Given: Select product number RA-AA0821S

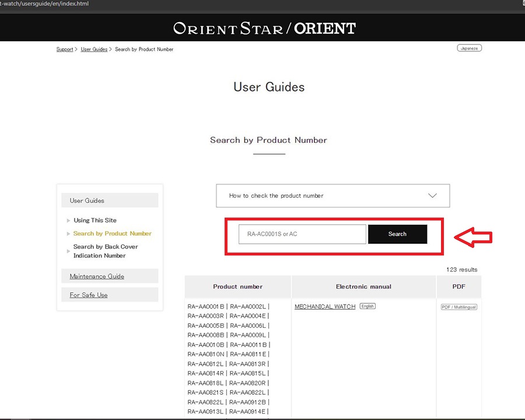Looking at the screenshot, I should 205,392.
